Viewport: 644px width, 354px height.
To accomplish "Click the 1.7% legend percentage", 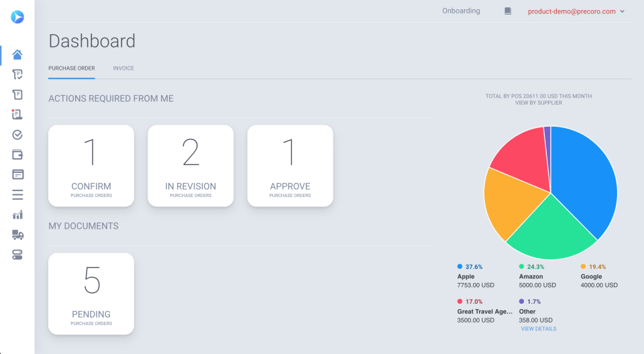I will tap(534, 302).
